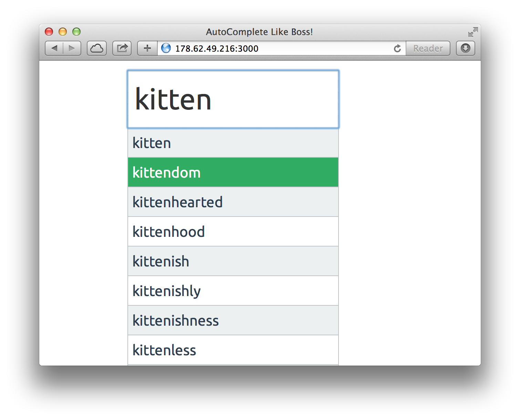520x420 pixels.
Task: Select 'kittenishly' from autocomplete results
Action: pos(233,291)
